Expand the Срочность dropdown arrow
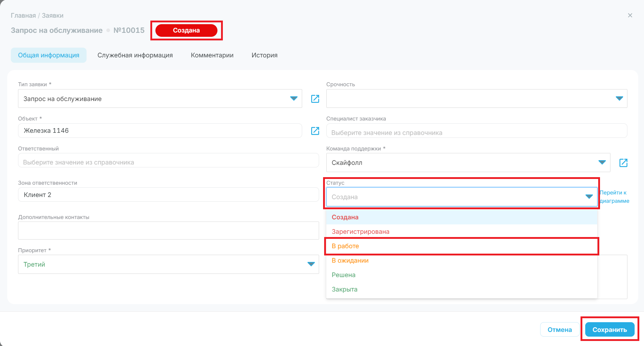The image size is (644, 346). click(619, 98)
